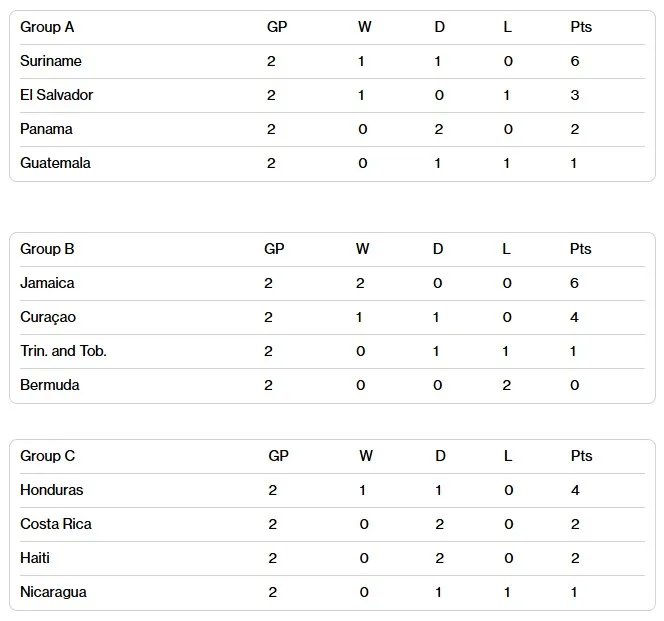Select El Salvador in Group A

point(57,95)
